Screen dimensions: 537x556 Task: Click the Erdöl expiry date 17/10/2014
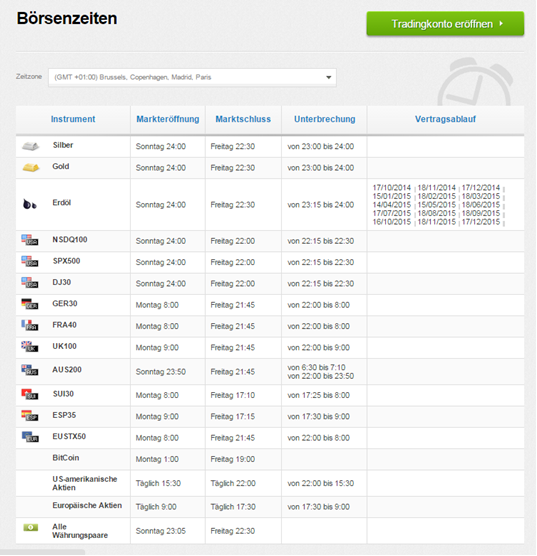tap(392, 188)
